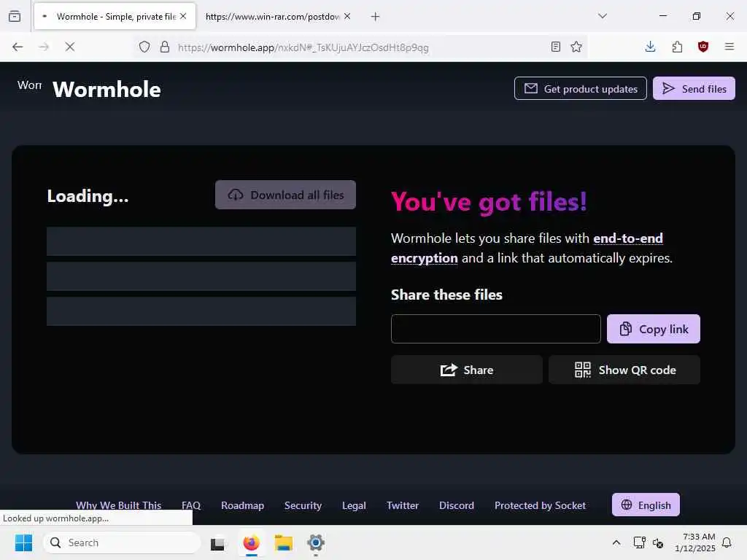Open the Roadmap footer link
This screenshot has height=560, width=747.
coord(242,505)
